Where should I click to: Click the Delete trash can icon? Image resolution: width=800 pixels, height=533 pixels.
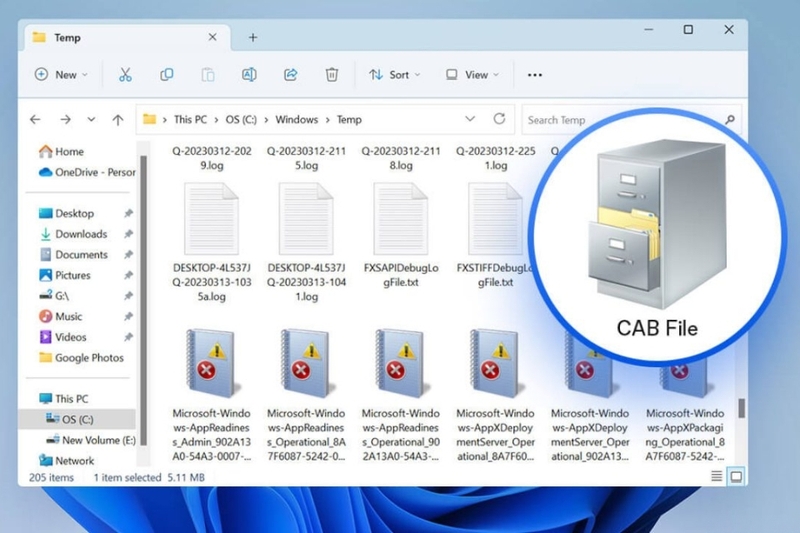click(x=332, y=75)
